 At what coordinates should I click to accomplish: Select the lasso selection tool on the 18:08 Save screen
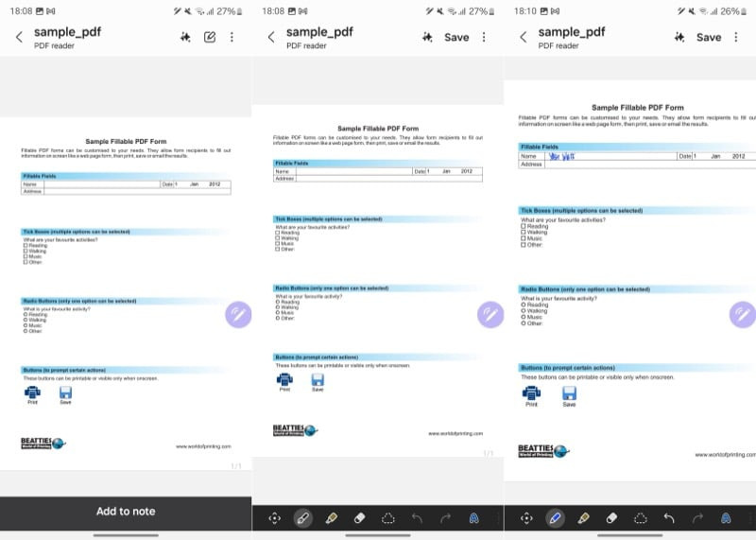(388, 518)
